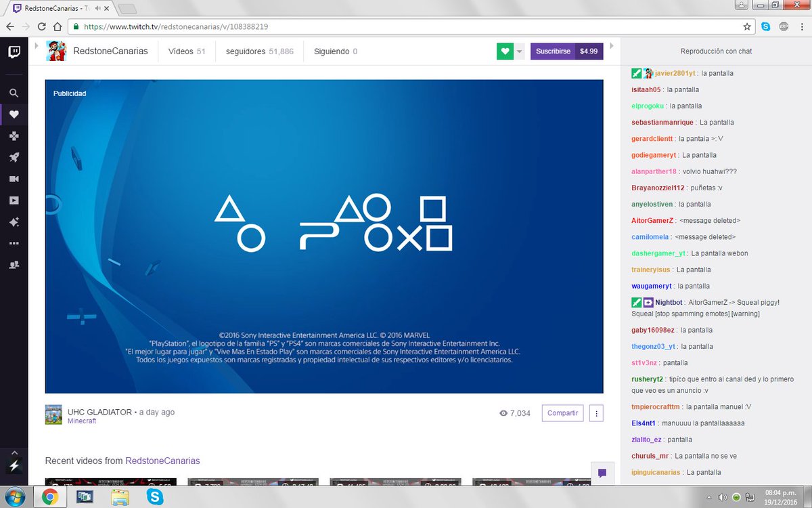Click the rocket icon in sidebar

point(14,157)
